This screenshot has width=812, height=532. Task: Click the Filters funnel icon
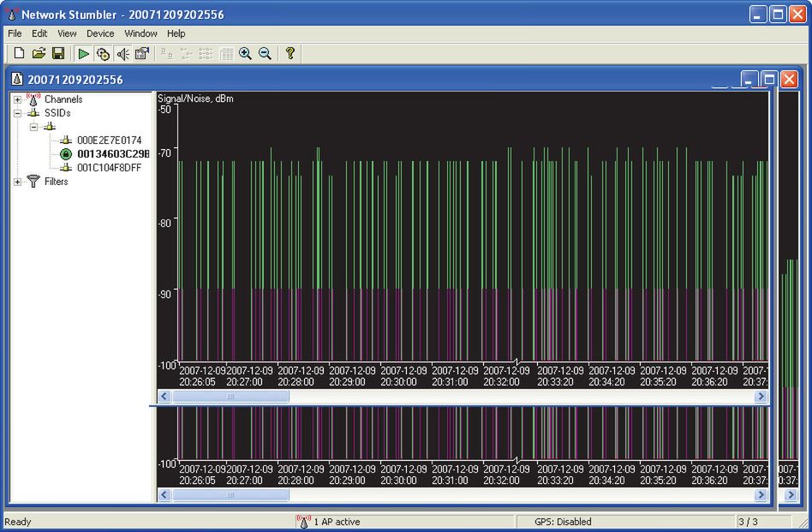click(33, 181)
